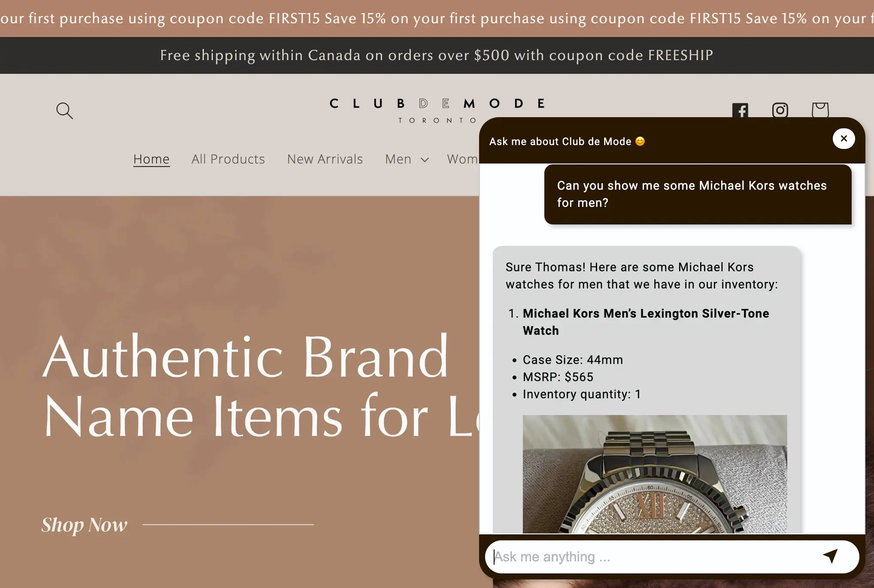The image size is (874, 588).
Task: Expand the New Arrivals navigation item
Action: tap(325, 158)
